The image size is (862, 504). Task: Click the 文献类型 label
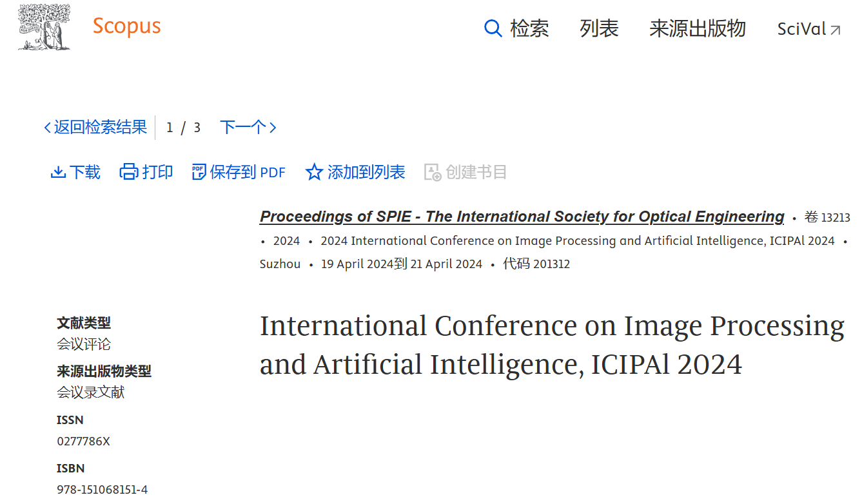[84, 323]
